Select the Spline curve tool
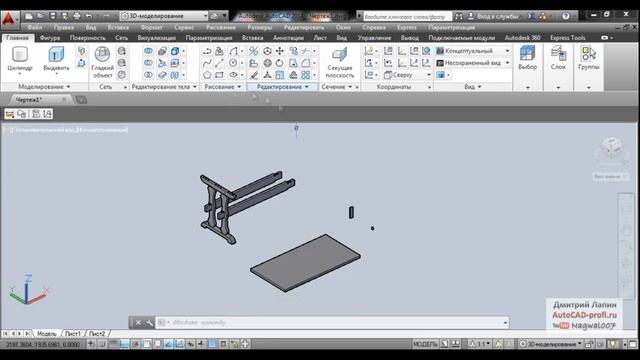 point(207,63)
